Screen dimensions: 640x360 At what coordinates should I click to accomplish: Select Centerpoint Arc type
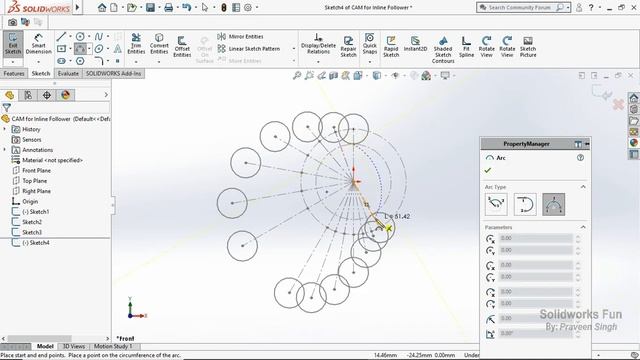click(496, 204)
